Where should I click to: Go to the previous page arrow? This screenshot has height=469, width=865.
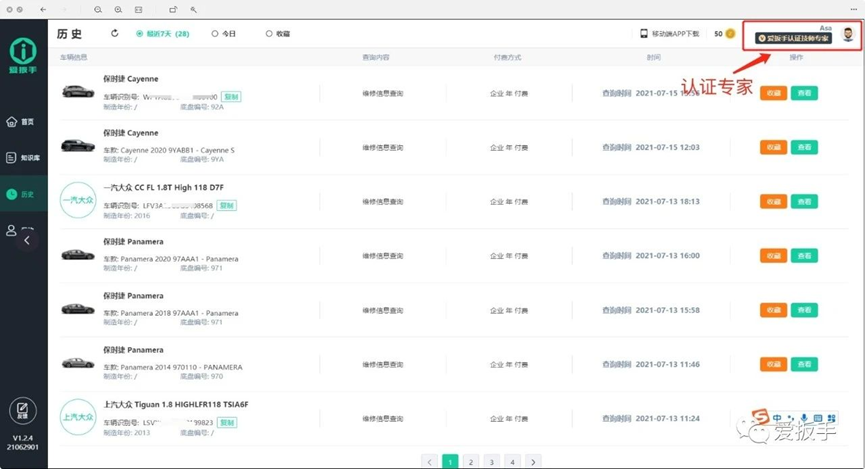(429, 462)
